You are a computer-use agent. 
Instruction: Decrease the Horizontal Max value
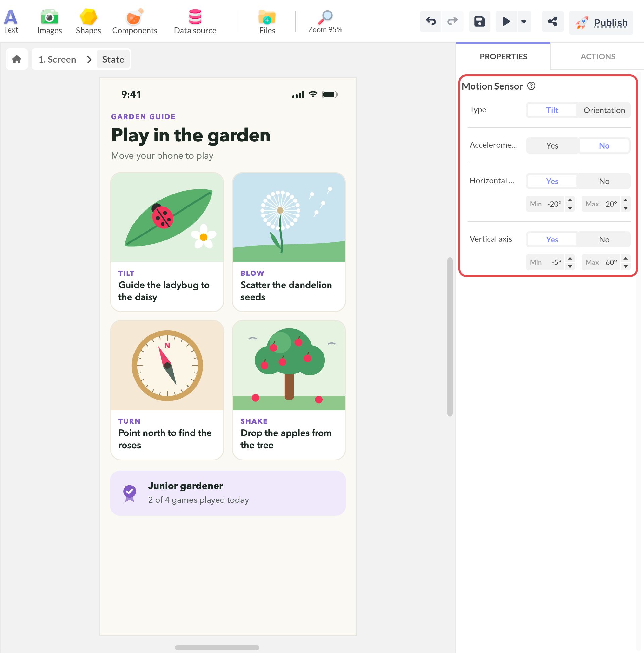pos(626,208)
